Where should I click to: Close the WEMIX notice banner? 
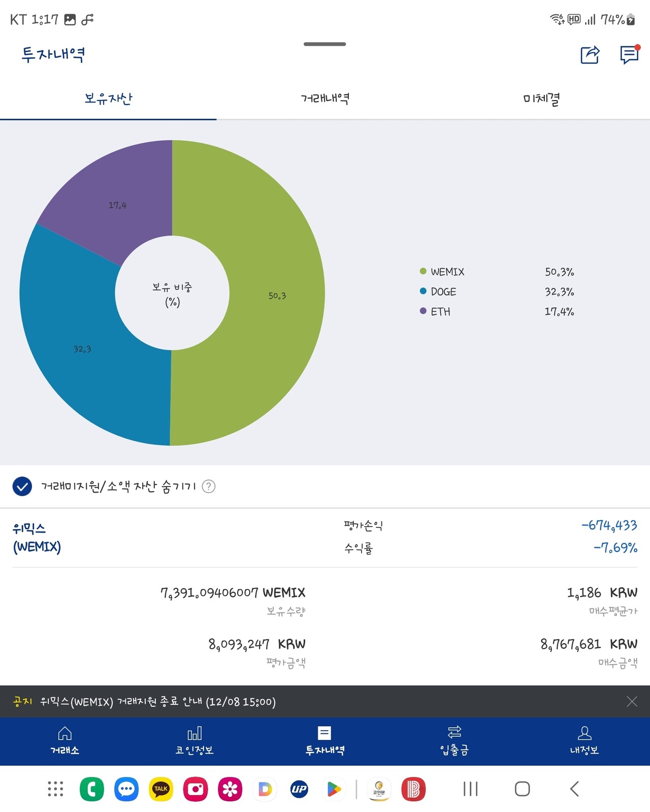point(632,701)
